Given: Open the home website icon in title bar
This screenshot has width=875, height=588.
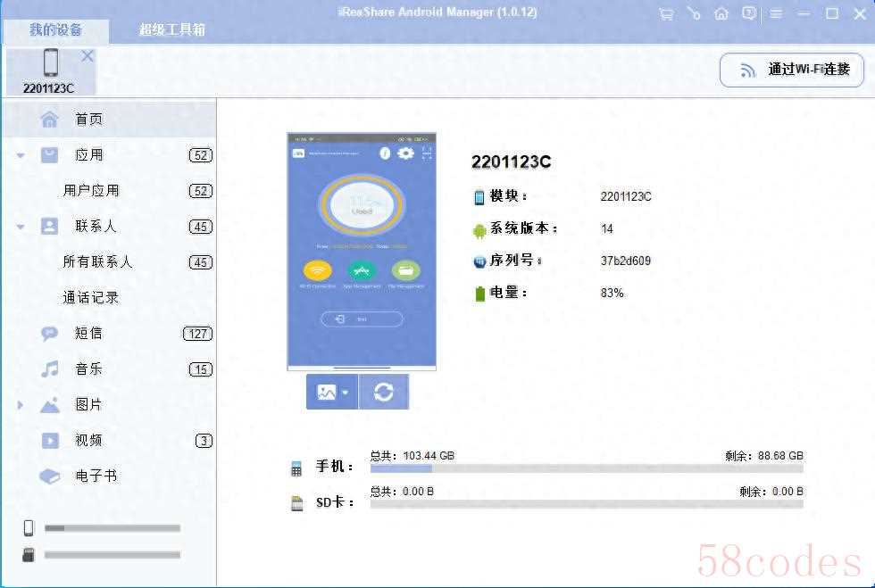Looking at the screenshot, I should 721,13.
